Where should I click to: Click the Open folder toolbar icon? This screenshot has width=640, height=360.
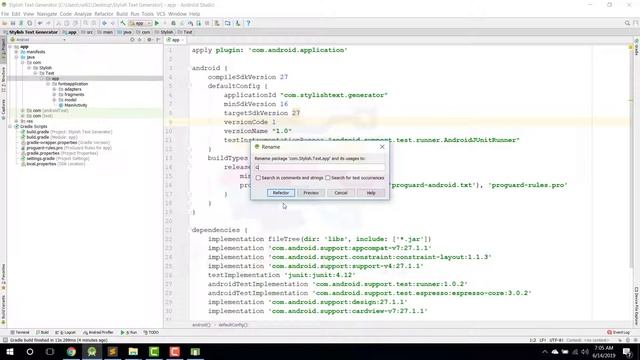pyautogui.click(x=5, y=23)
